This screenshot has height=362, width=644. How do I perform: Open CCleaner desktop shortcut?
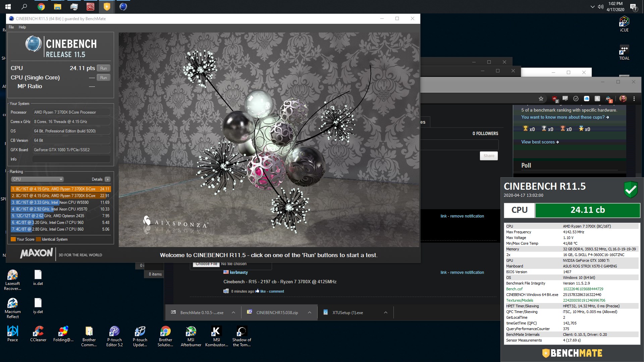(x=38, y=334)
